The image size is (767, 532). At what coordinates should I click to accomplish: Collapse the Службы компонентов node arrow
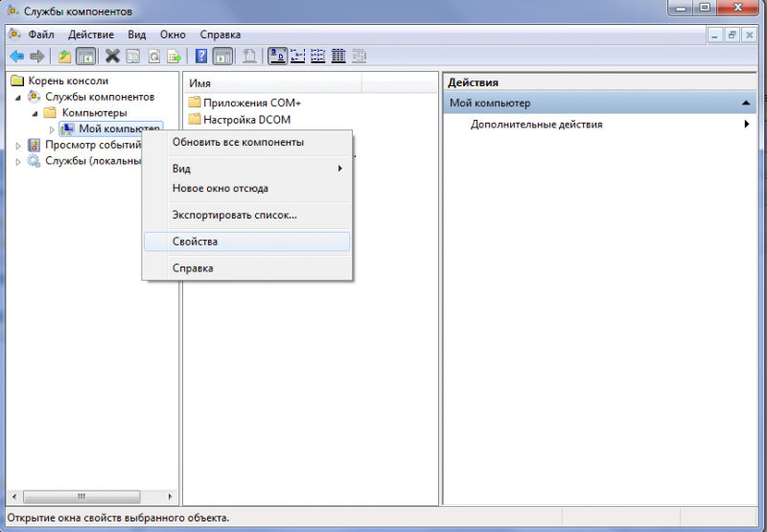(x=18, y=98)
